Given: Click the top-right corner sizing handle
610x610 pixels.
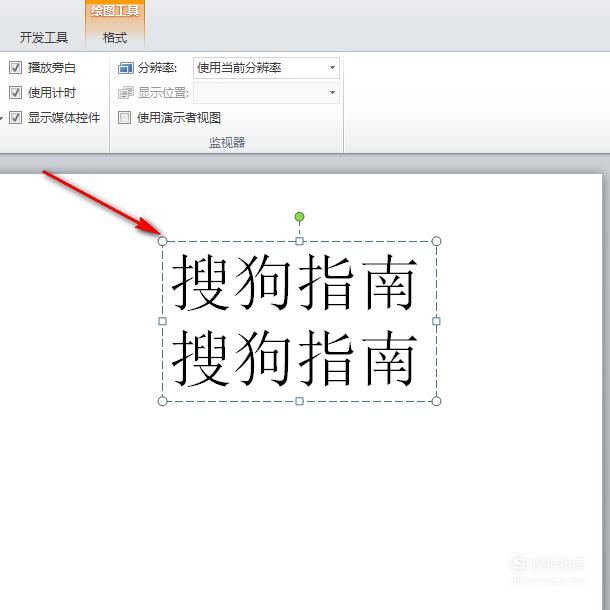Looking at the screenshot, I should pyautogui.click(x=436, y=241).
